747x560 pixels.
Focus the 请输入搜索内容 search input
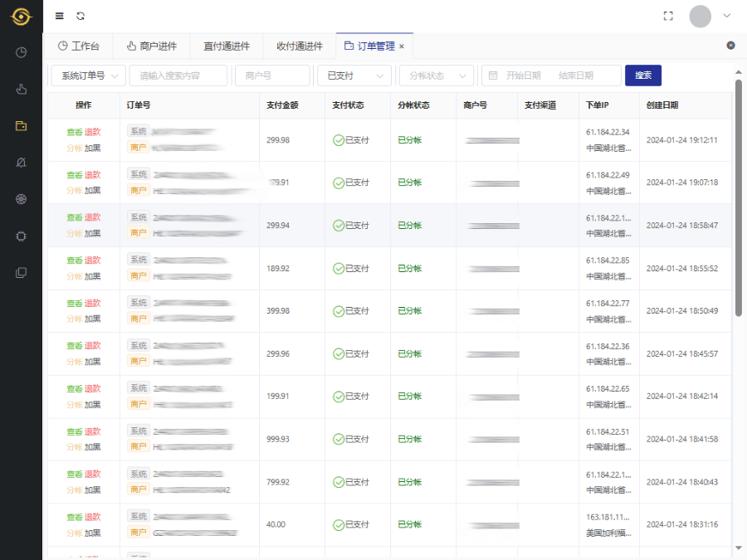[178, 75]
